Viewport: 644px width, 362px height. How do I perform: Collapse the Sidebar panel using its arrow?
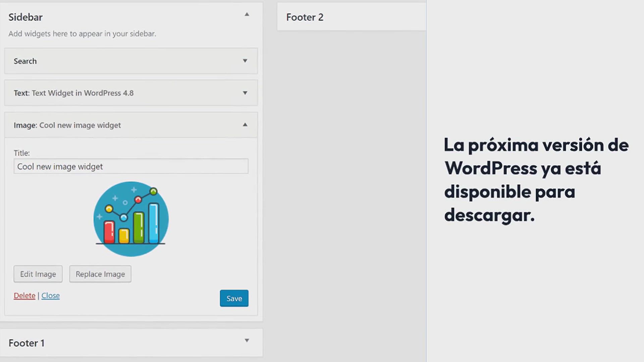point(247,14)
